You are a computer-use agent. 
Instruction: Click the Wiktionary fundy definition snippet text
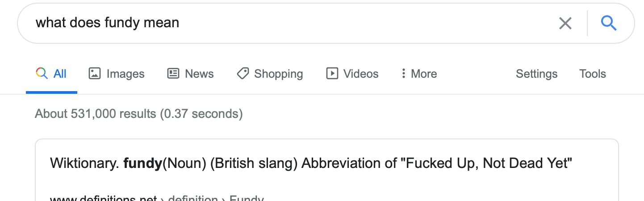311,163
